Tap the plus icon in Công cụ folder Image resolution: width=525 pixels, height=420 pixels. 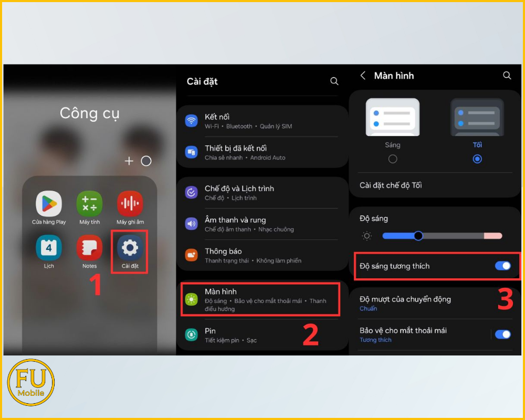coord(129,161)
